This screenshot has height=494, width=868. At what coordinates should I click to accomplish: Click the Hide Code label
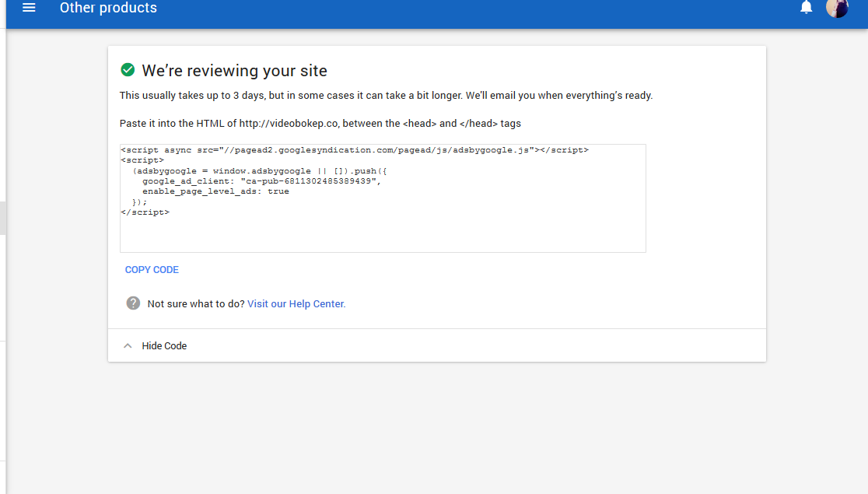164,345
